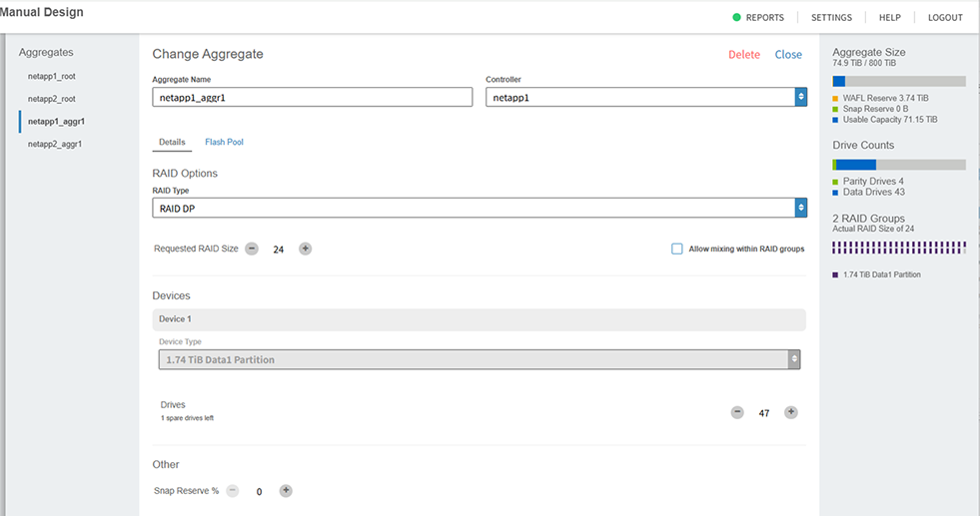The image size is (980, 516).
Task: Click the green Parity Drives swatch
Action: point(835,182)
